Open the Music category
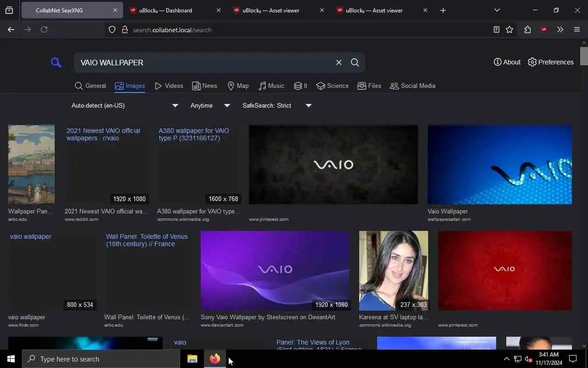The image size is (588, 368). pos(271,86)
